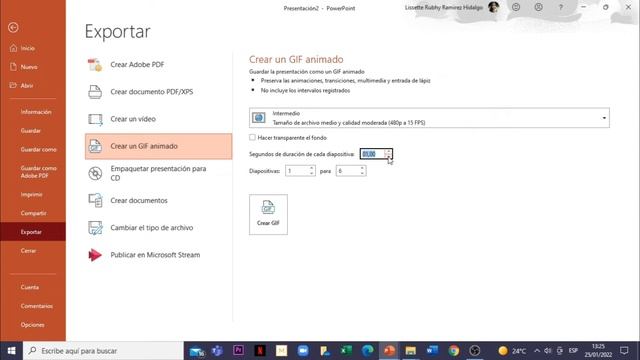
Task: Open the weather 24°C widget
Action: point(512,351)
